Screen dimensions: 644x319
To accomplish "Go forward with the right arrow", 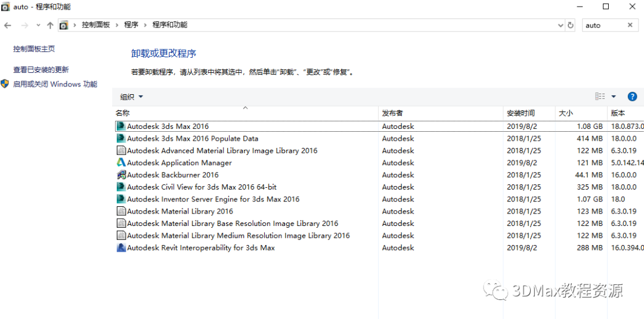I will pyautogui.click(x=24, y=26).
